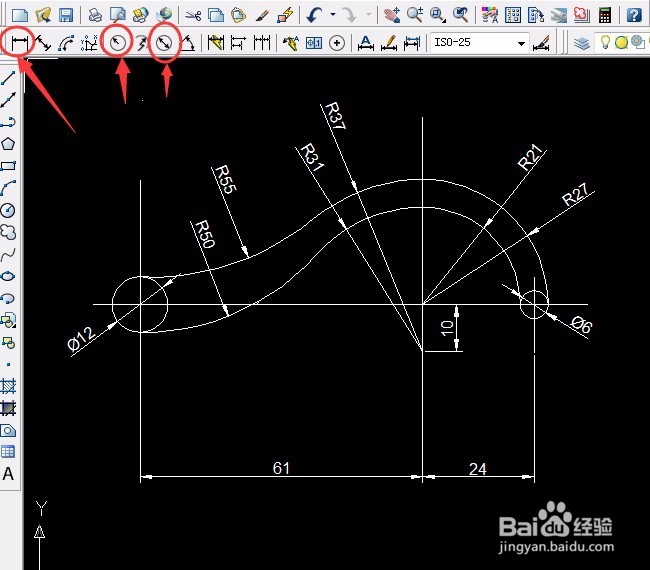
Task: Copy selection to the clipboard
Action: tap(216, 15)
